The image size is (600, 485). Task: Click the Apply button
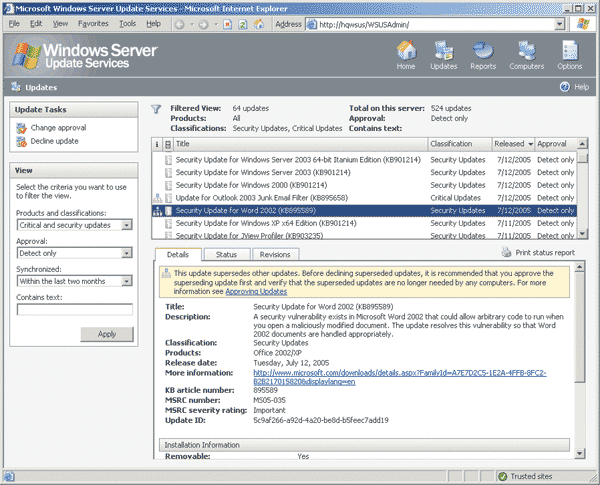(107, 334)
